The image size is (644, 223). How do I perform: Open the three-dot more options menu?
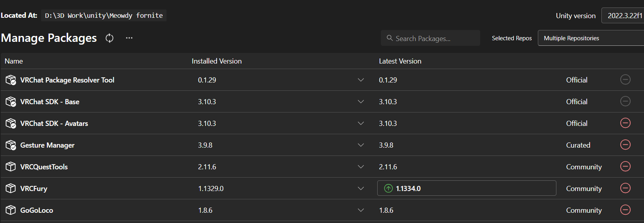[129, 38]
